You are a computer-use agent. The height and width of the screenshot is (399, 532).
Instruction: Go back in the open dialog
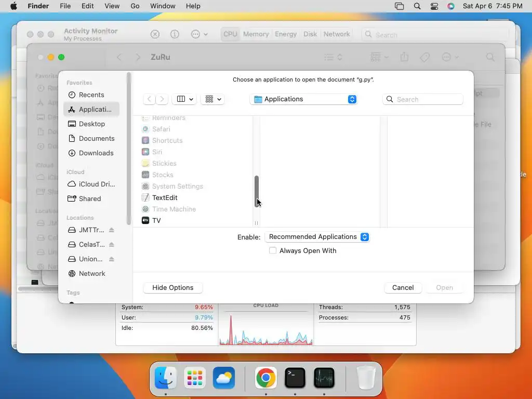149,99
